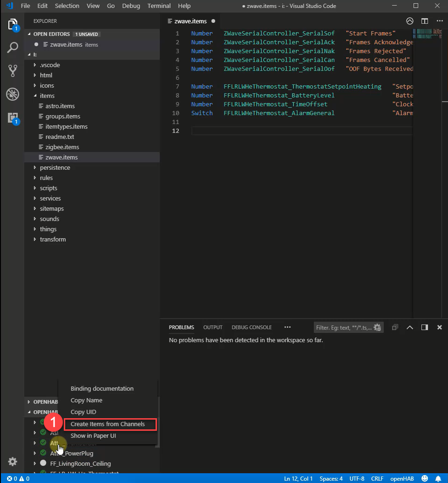Viewport: 448px width, 483px height.
Task: Open the Manage settings gear icon
Action: [x=13, y=462]
